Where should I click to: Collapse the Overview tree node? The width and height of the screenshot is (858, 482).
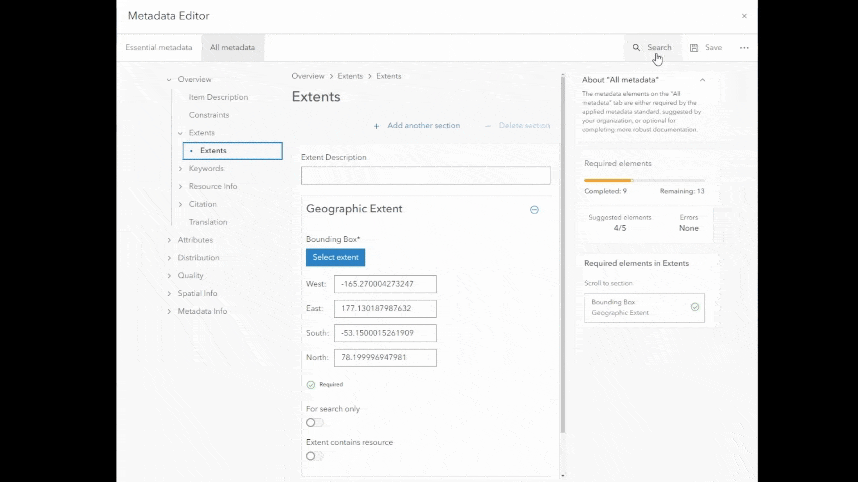click(x=169, y=80)
